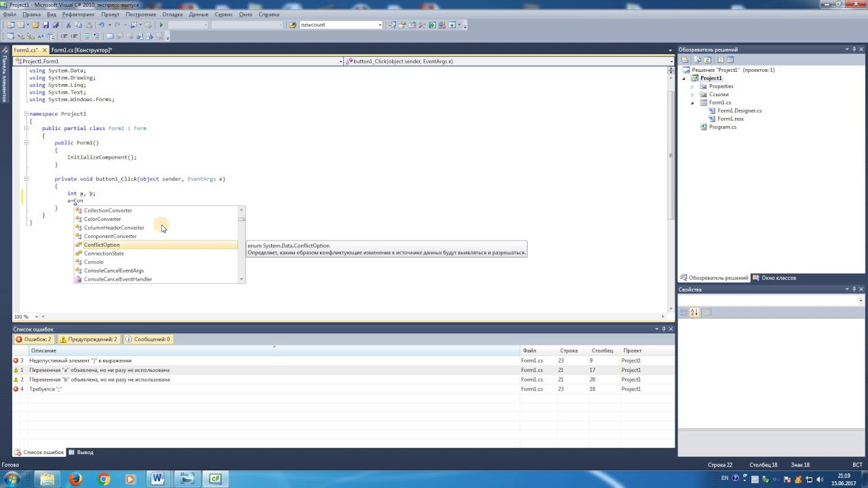
Task: Switch to Form1.cs [Конструктор] tab
Action: [81, 50]
